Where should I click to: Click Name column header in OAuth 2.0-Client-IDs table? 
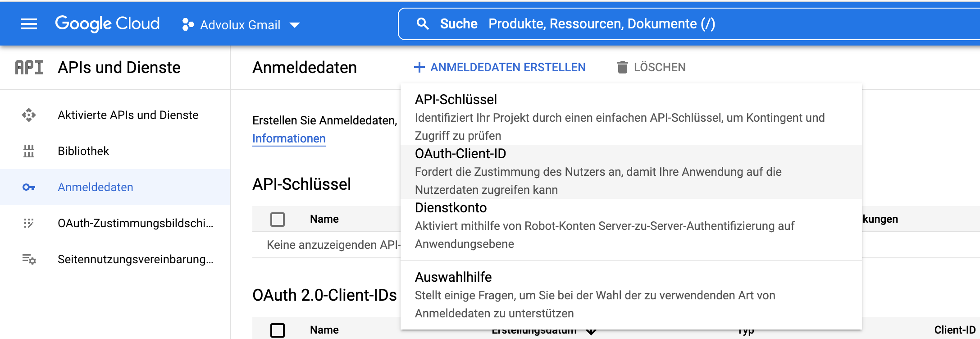pyautogui.click(x=324, y=330)
